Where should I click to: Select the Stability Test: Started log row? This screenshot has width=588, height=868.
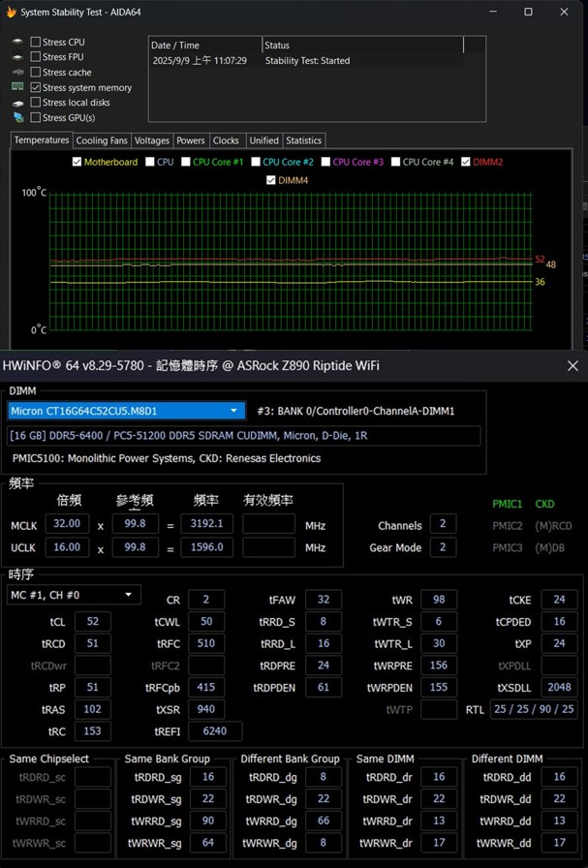(306, 61)
